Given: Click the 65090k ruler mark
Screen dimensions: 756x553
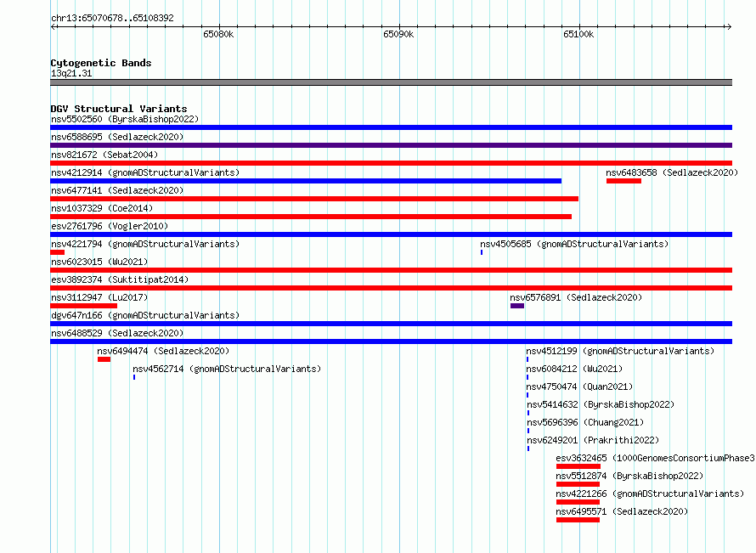Looking at the screenshot, I should point(398,34).
